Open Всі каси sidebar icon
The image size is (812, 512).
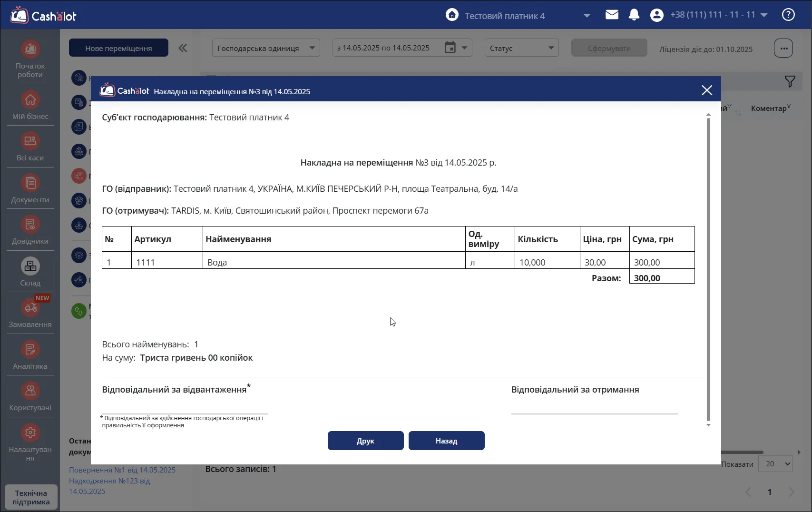[30, 141]
